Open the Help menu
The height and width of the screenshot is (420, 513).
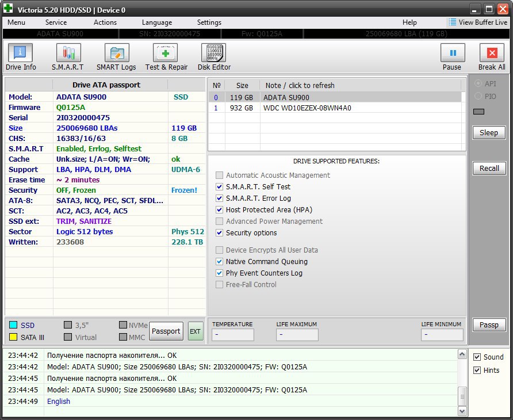pyautogui.click(x=409, y=22)
